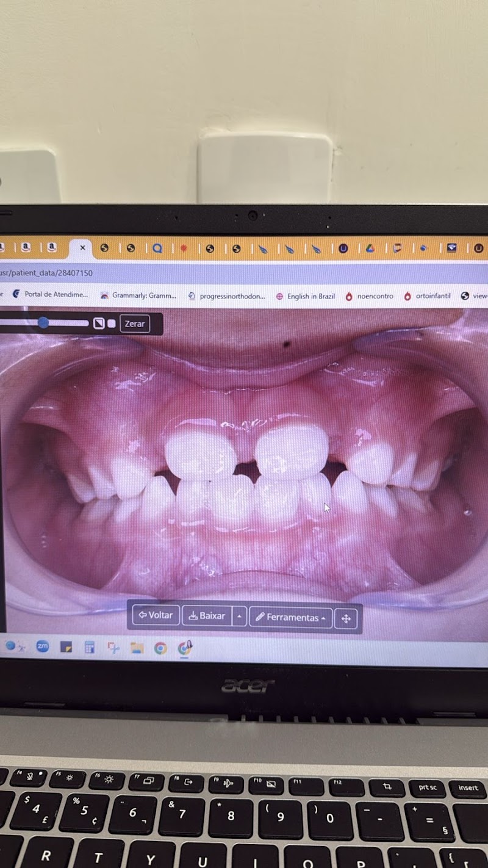Open Grammarly bookmark in bookmarks bar

point(138,295)
